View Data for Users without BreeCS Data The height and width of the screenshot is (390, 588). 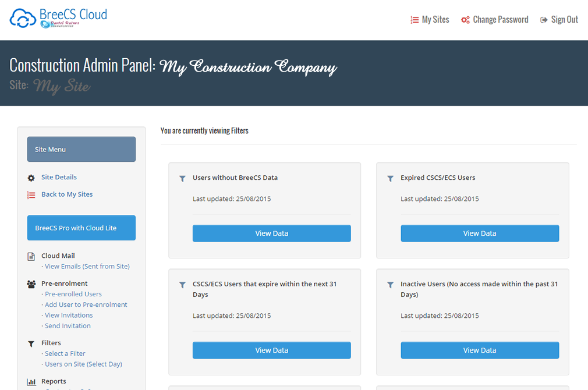coord(271,233)
